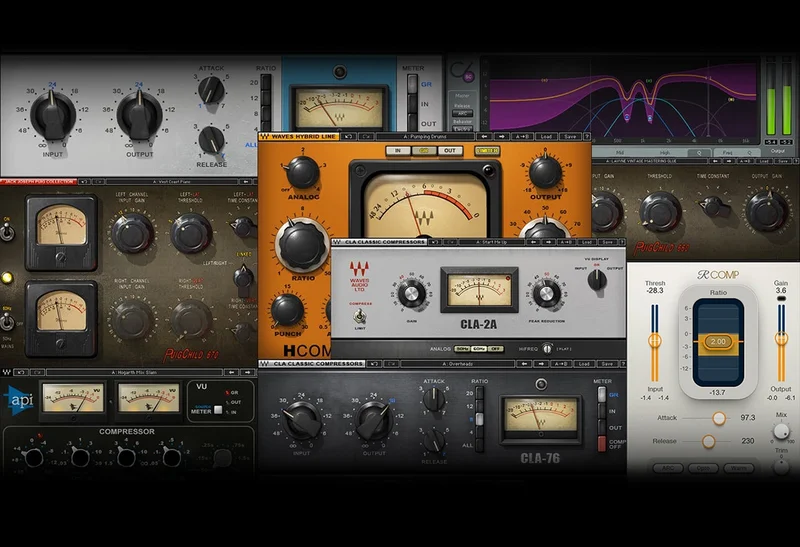Click the PuigChild 660 THRESHOLD knob

tap(660, 210)
